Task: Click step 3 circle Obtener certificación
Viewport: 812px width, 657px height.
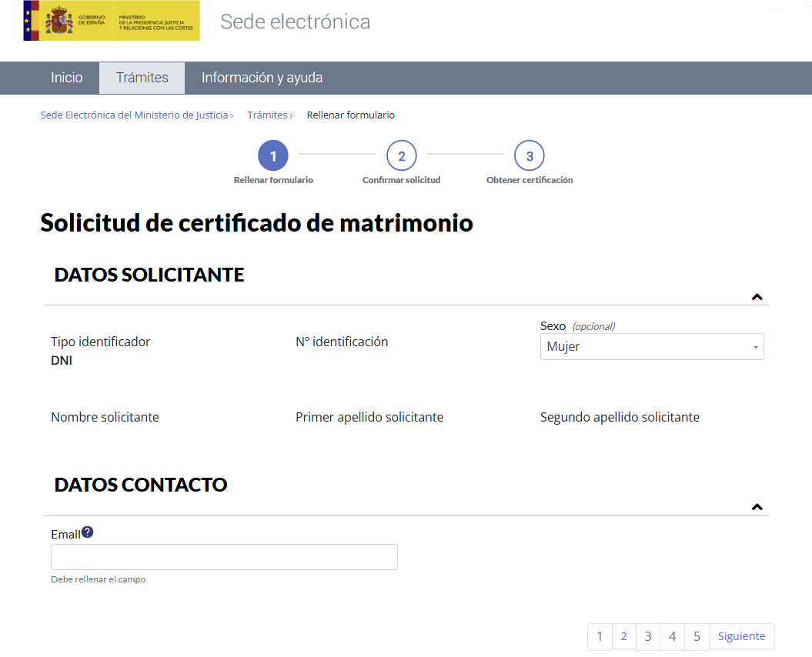Action: click(x=530, y=155)
